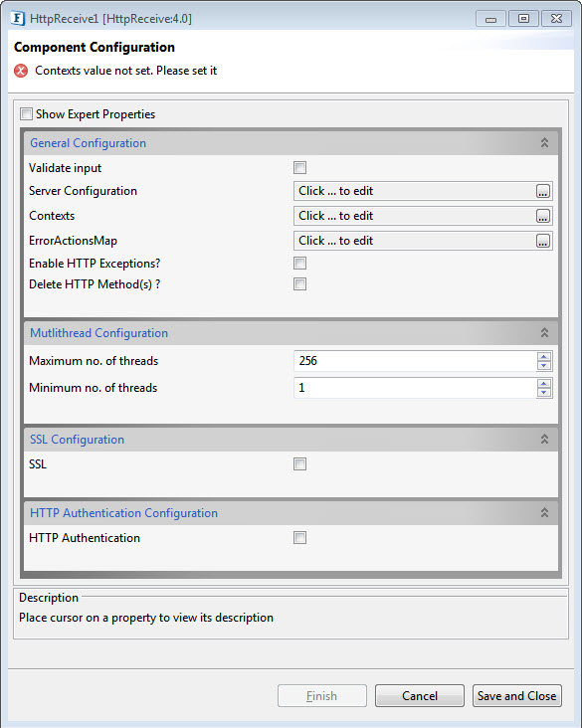Toggle the Enable HTTP Exceptions checkbox
This screenshot has height=728, width=582.
point(300,264)
